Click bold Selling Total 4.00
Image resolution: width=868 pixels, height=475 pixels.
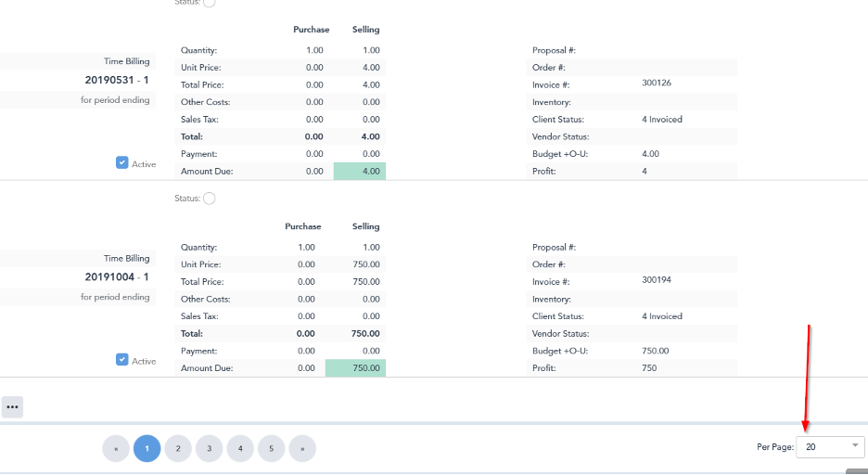[370, 136]
